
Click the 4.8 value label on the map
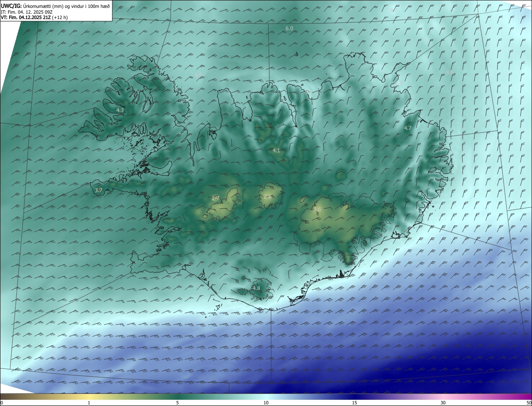(x=256, y=288)
